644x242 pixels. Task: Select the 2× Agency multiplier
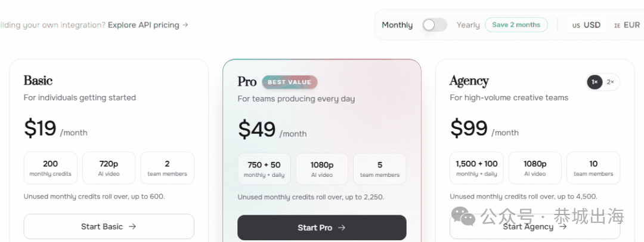(x=611, y=82)
